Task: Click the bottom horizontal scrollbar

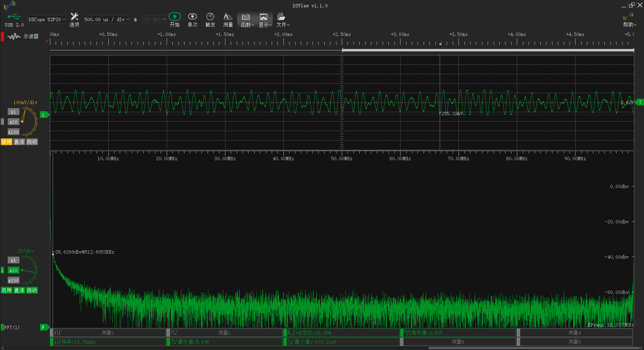Action: [534, 348]
